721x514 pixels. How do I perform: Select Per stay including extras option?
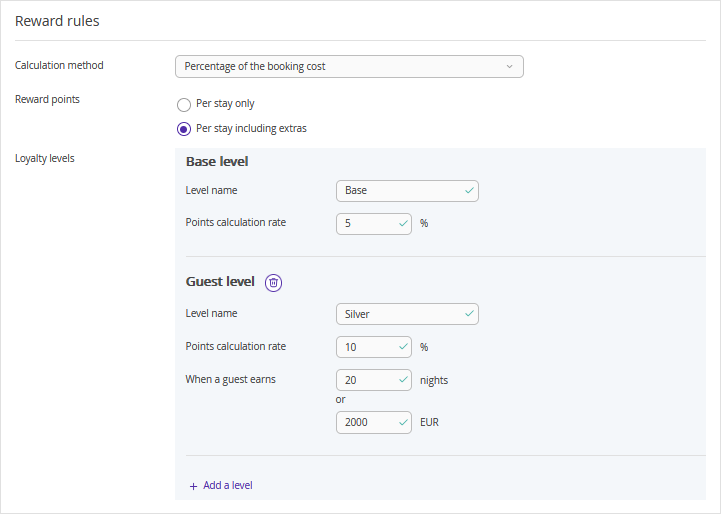pos(184,129)
